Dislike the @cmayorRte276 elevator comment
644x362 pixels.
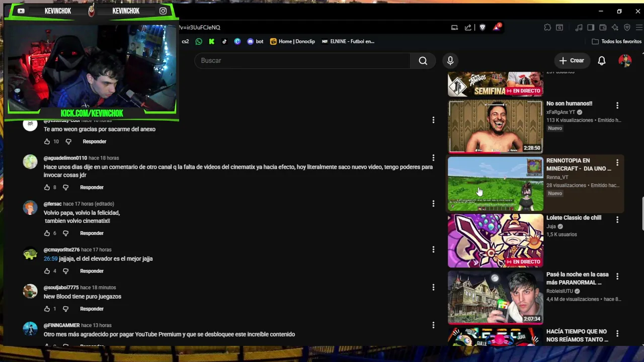point(65,270)
